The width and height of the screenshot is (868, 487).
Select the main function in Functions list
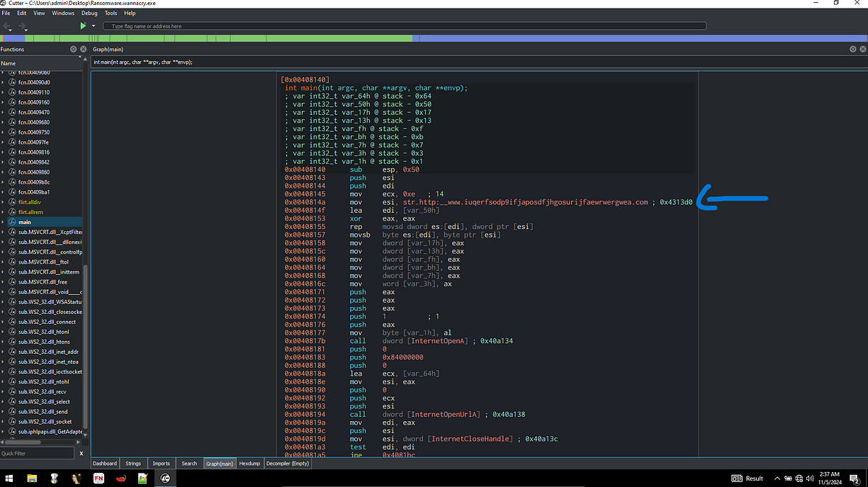click(x=25, y=222)
